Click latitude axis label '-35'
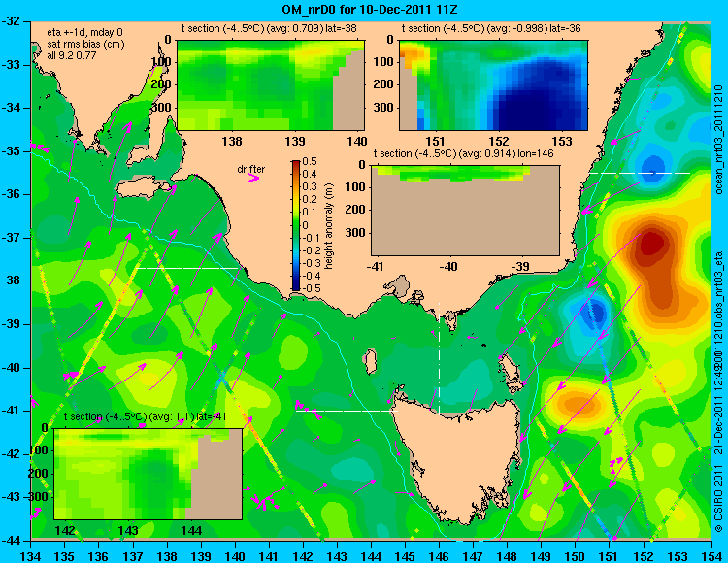The image size is (728, 563). [12, 151]
